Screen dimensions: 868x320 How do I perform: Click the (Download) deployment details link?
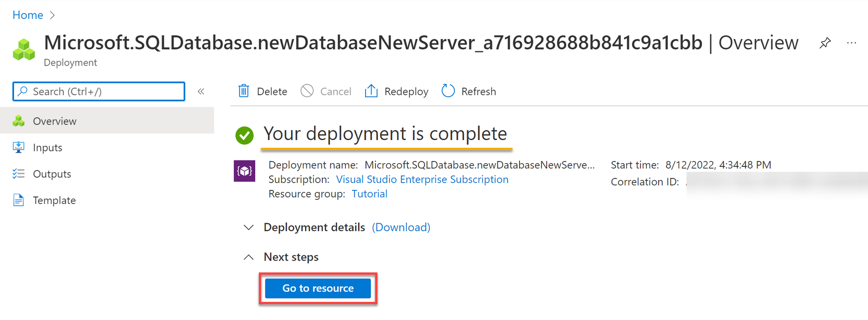401,227
